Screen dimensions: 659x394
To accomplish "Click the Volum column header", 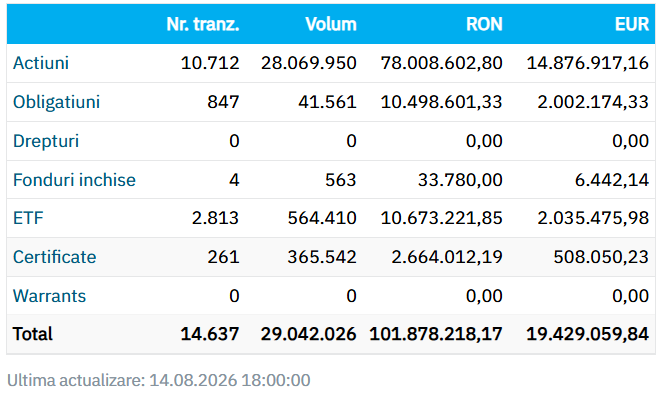I will 331,24.
